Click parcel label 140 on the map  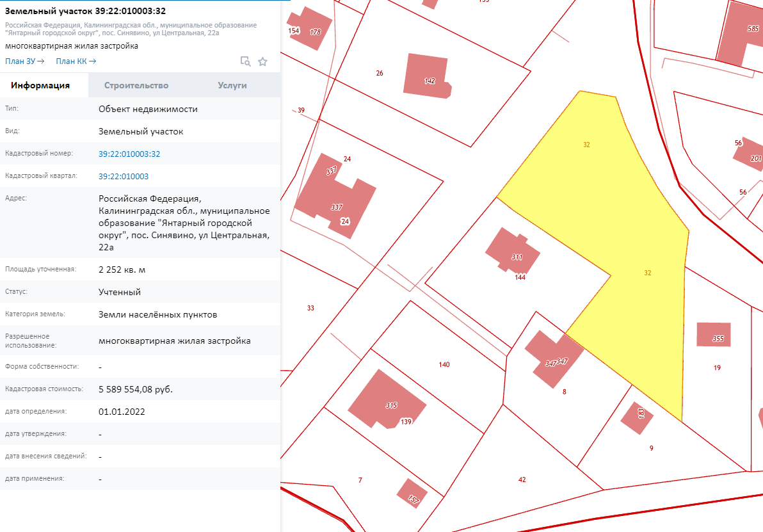tap(444, 365)
